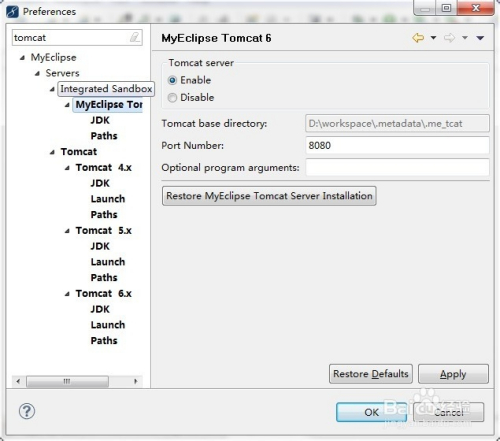Click the Port Number field showing 8080
Viewport: 500px width, 441px height.
(397, 145)
